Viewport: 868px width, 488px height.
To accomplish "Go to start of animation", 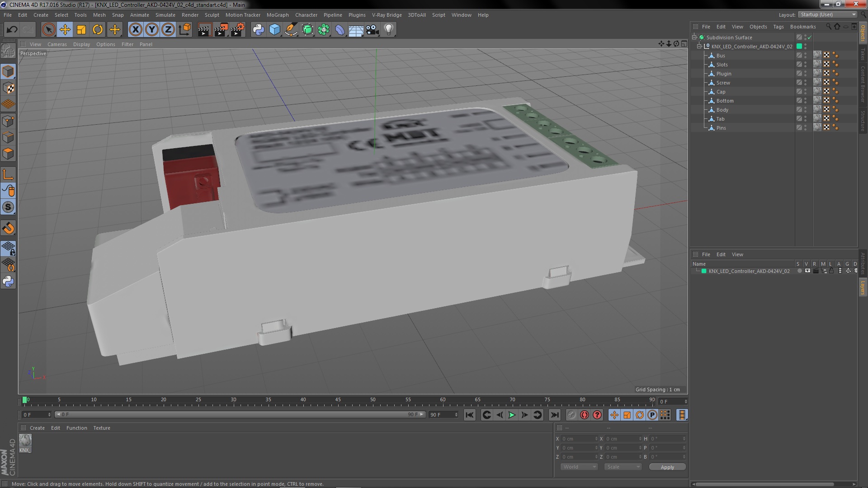I will click(470, 415).
